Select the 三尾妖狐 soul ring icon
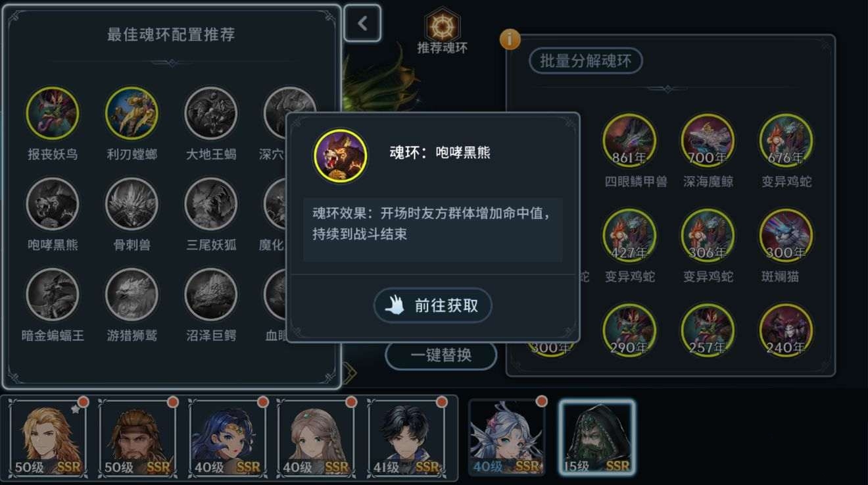This screenshot has height=485, width=868. click(210, 204)
